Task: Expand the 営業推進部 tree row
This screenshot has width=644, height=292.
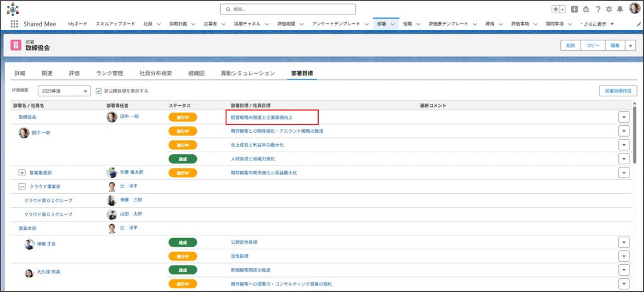Action: 22,172
